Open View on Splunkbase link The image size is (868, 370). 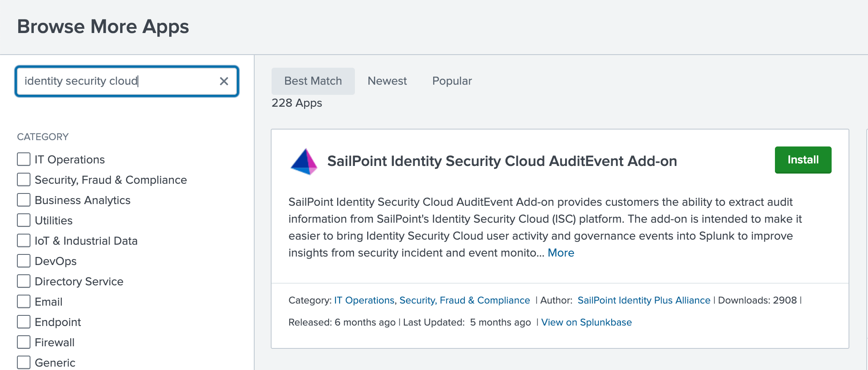[586, 322]
